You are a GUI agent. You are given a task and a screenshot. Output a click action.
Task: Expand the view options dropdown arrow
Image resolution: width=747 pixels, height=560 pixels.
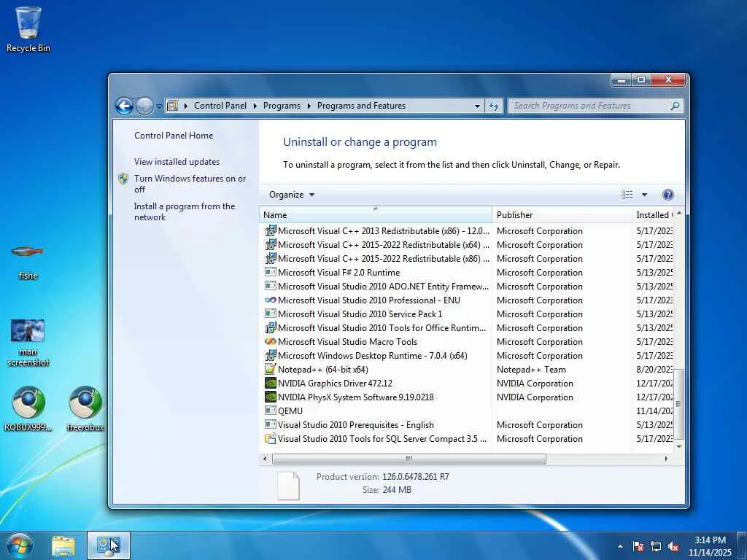[x=644, y=194]
